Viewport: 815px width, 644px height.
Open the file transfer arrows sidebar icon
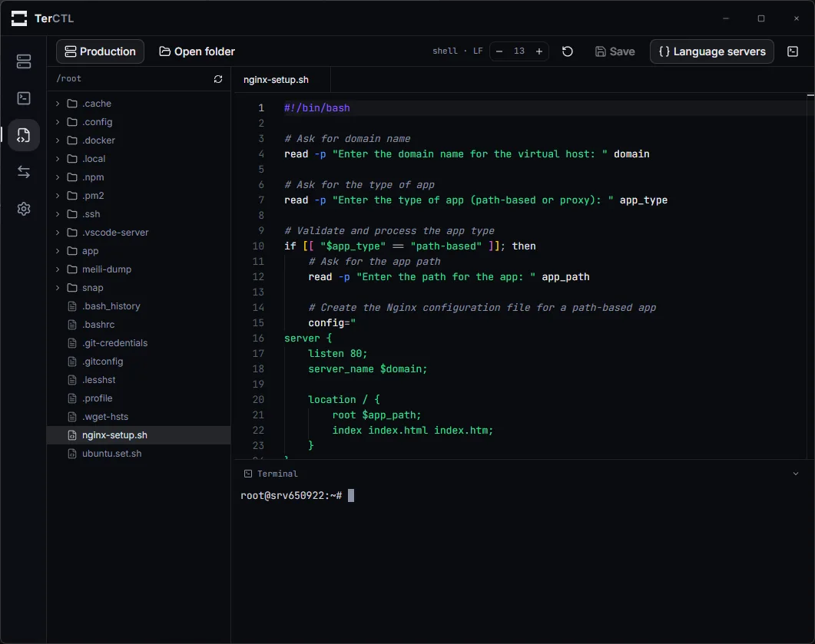tap(23, 172)
